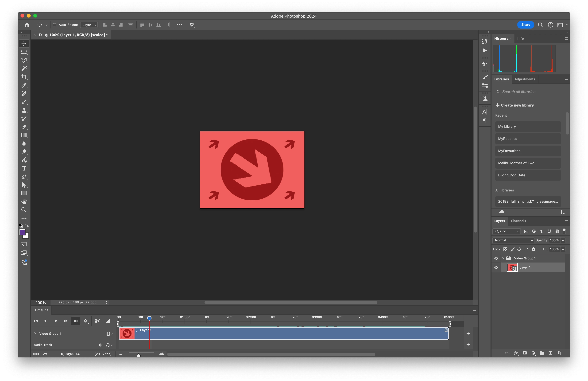Toggle Video Group 1 layer visibility
Viewport: 588px width, 381px height.
[496, 258]
